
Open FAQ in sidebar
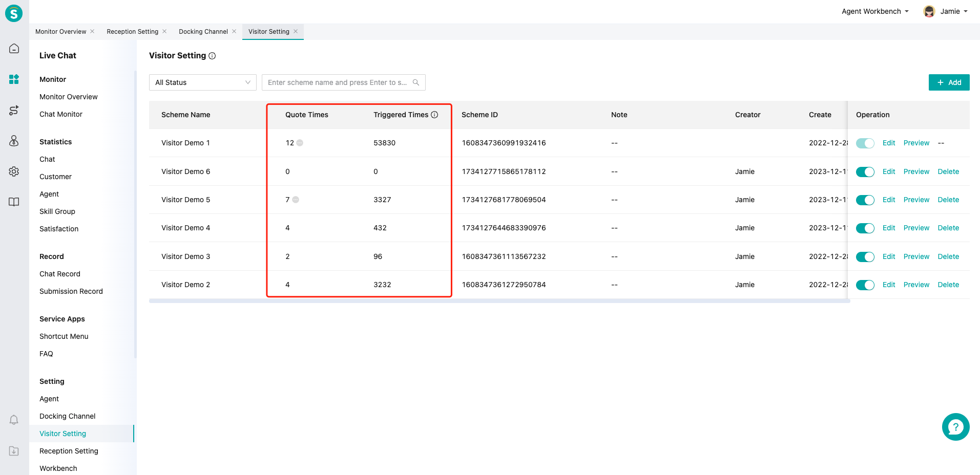tap(46, 354)
